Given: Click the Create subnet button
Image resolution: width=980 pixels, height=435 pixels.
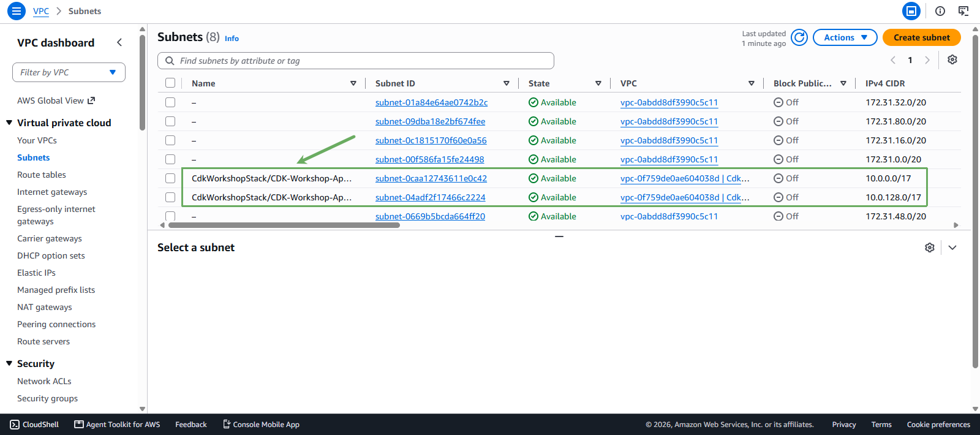Looking at the screenshot, I should tap(922, 37).
